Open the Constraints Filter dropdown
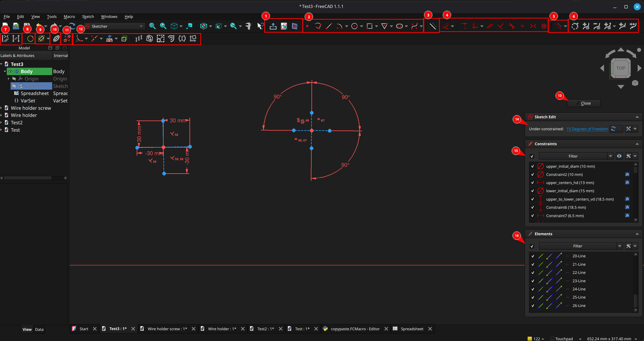The image size is (644, 341). 610,156
